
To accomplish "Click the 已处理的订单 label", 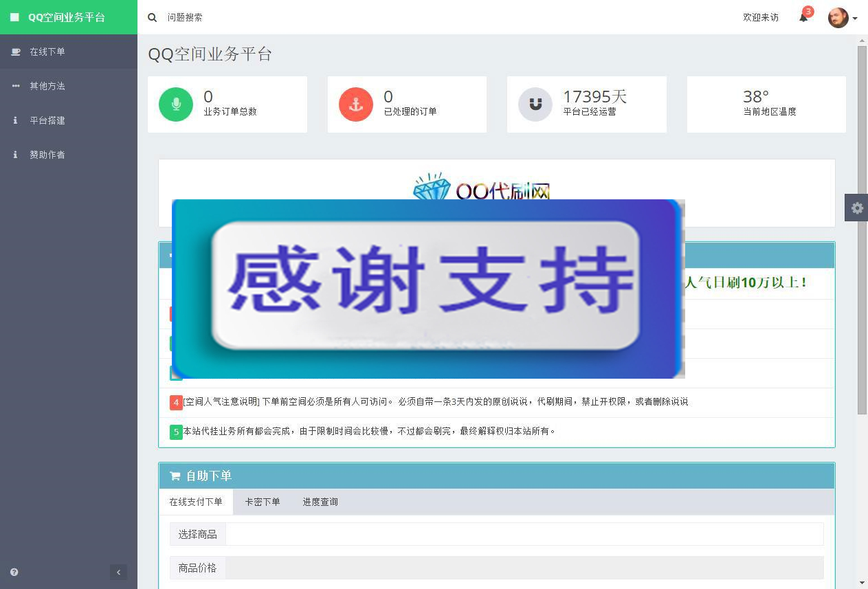I will click(x=410, y=111).
